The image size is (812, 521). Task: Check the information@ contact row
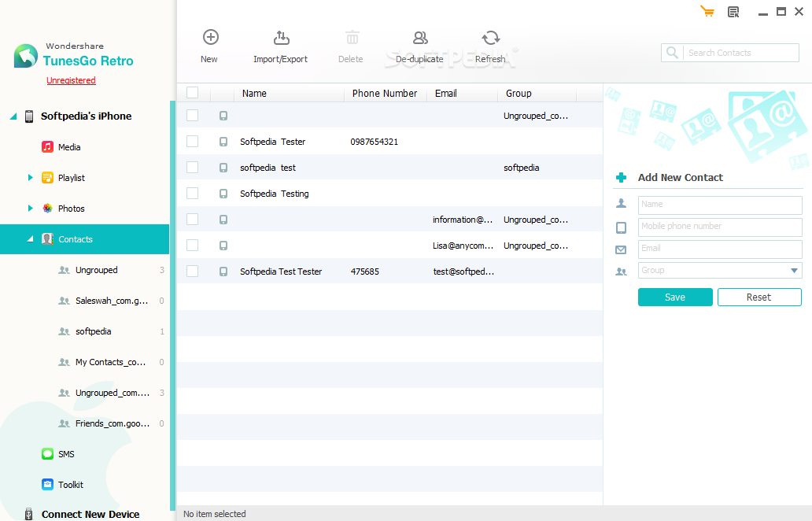[193, 219]
